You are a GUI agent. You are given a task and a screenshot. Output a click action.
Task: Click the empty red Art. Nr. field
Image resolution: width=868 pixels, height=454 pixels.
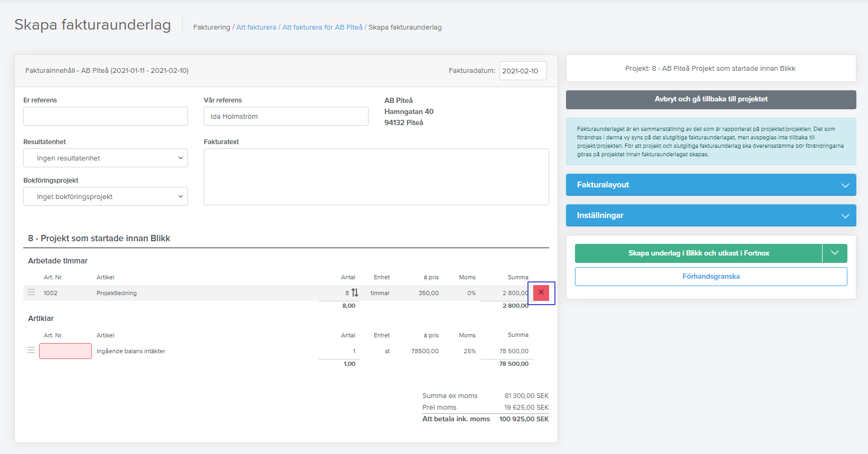coord(65,351)
